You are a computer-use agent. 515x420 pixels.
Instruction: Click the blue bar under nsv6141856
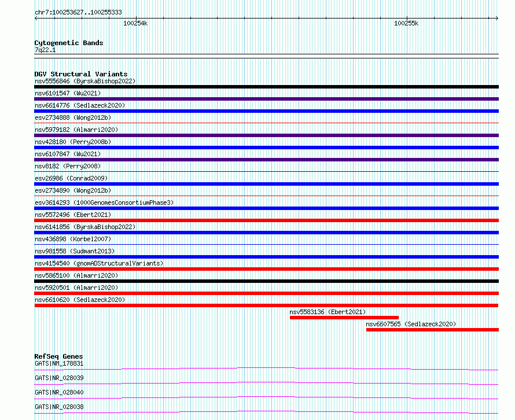[266, 233]
